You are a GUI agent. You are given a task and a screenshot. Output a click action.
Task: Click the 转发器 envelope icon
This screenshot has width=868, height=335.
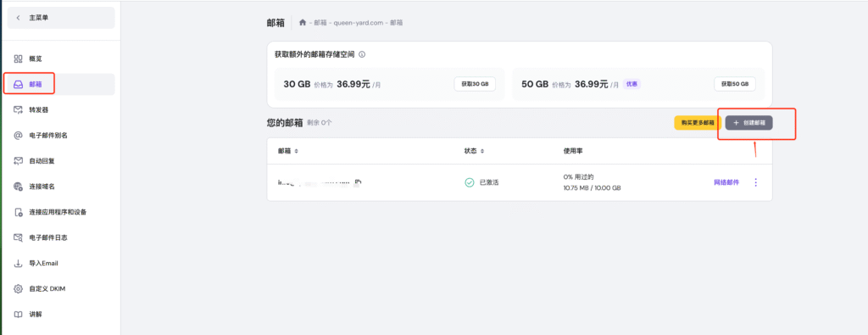(19, 109)
